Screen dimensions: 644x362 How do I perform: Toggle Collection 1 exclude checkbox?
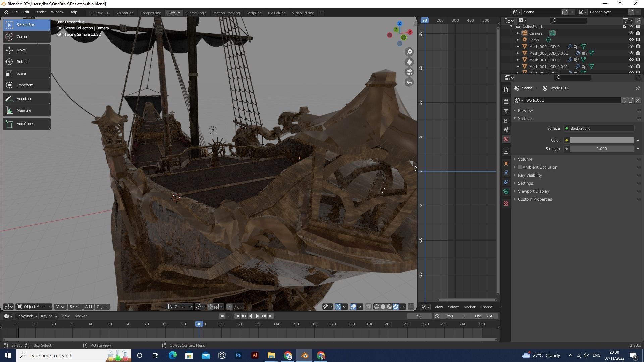tap(625, 26)
